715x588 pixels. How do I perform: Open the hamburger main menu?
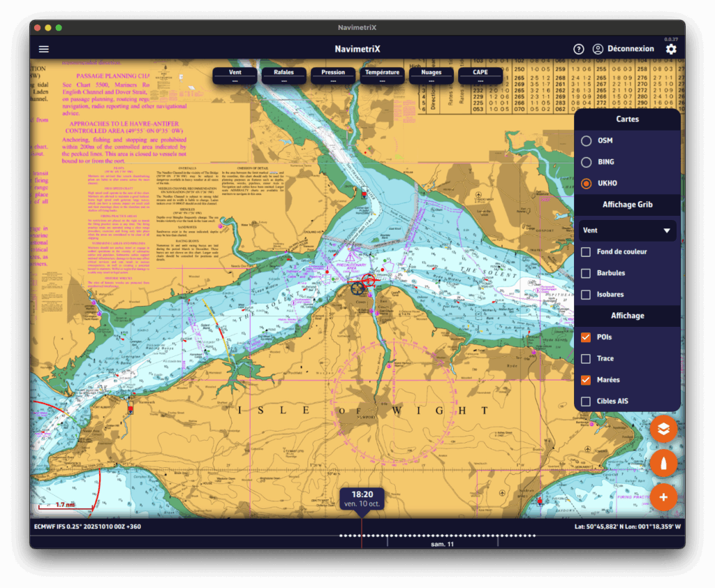(x=44, y=49)
